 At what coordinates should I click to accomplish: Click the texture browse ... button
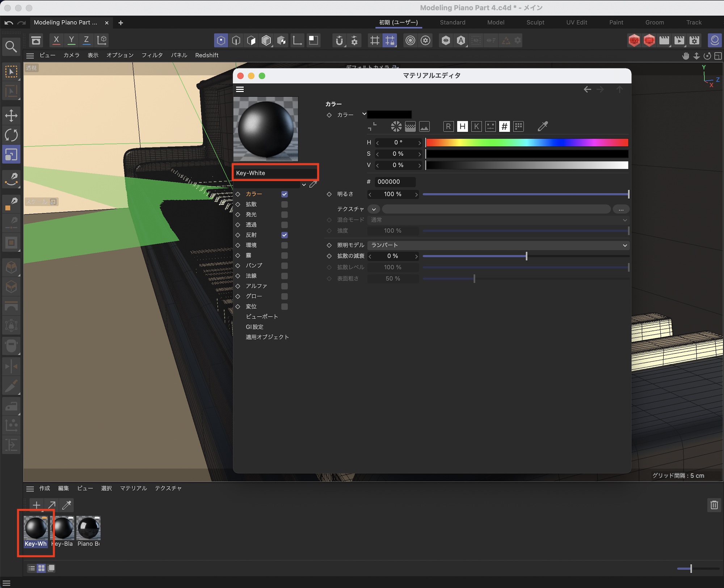click(621, 209)
